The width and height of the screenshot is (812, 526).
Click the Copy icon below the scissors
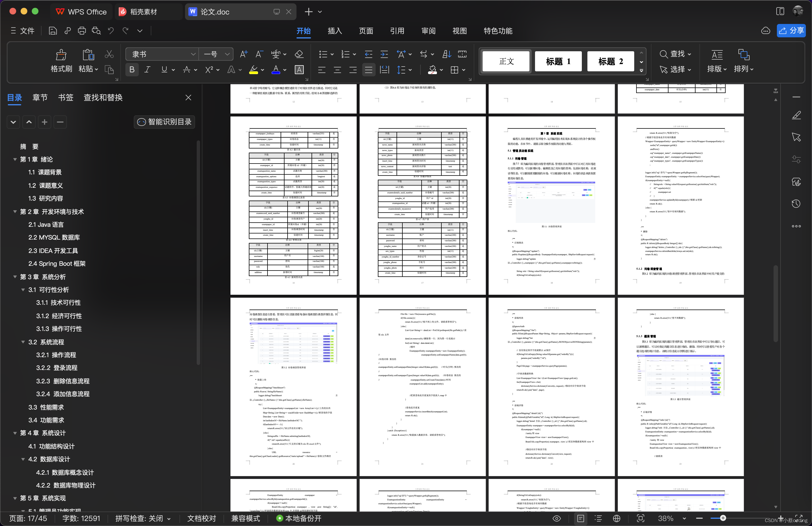109,70
